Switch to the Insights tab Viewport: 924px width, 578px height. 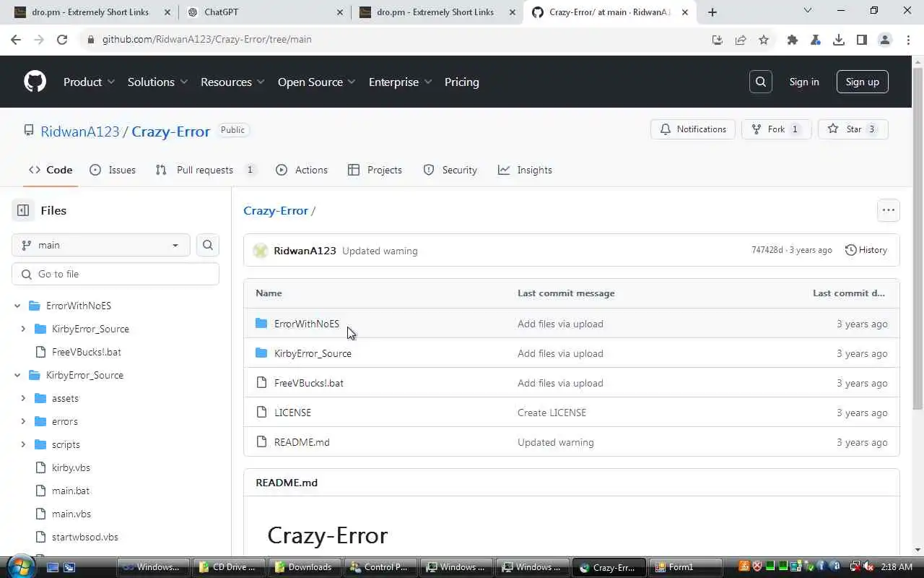(x=525, y=170)
